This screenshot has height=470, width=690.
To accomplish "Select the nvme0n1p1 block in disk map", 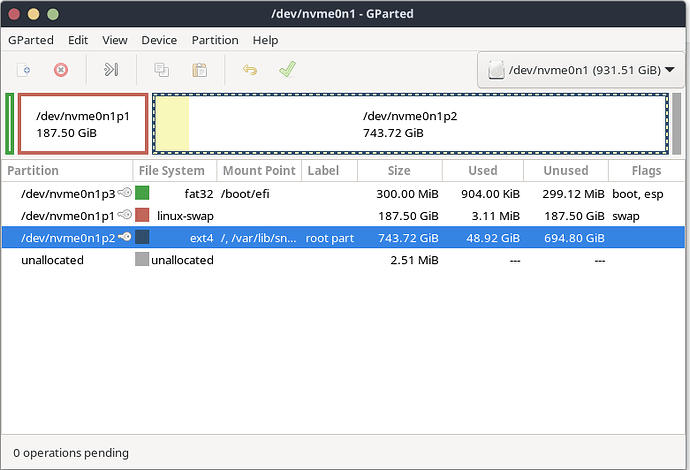I will [83, 124].
